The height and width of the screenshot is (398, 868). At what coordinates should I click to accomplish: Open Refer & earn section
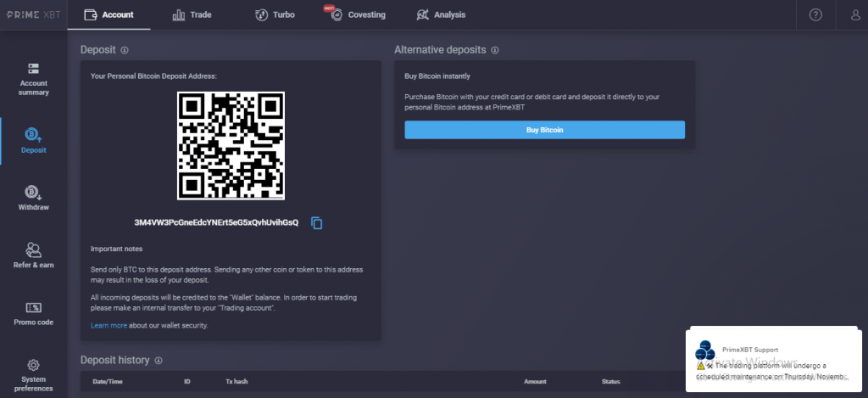pyautogui.click(x=33, y=255)
